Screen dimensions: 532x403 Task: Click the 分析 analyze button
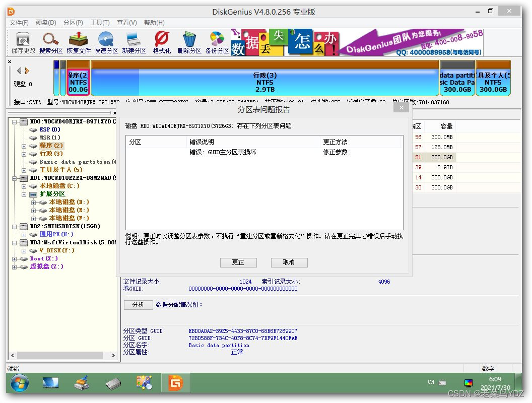pyautogui.click(x=138, y=305)
